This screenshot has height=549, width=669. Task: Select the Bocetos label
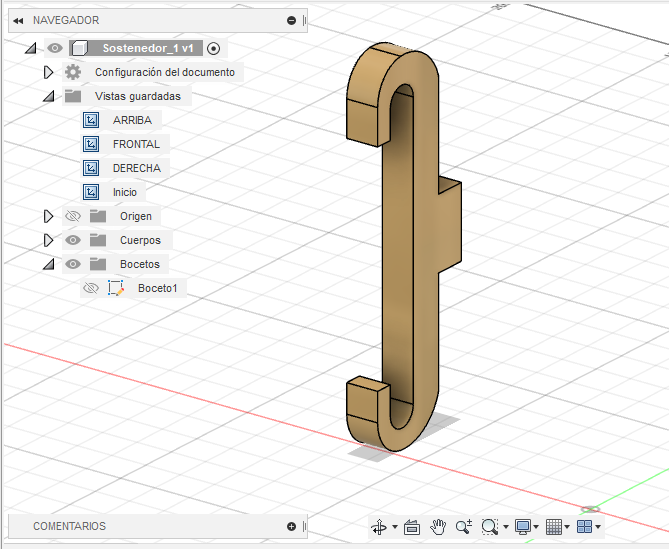coord(140,264)
